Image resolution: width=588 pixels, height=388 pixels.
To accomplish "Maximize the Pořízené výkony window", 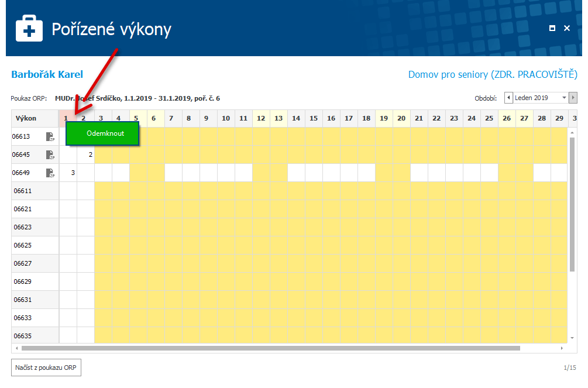I will coord(552,28).
